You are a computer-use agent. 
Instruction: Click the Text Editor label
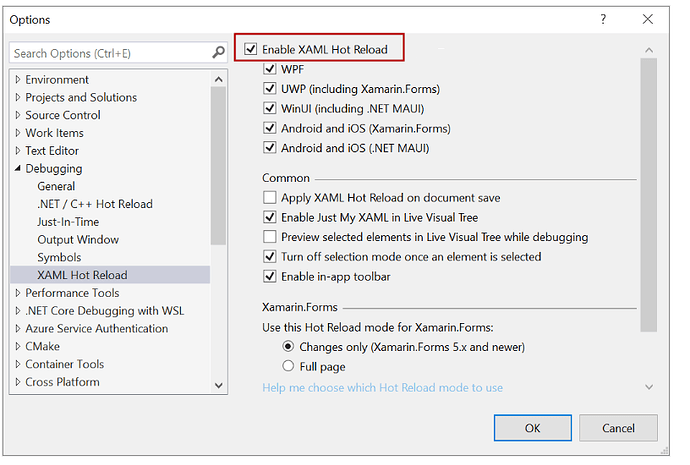[52, 151]
